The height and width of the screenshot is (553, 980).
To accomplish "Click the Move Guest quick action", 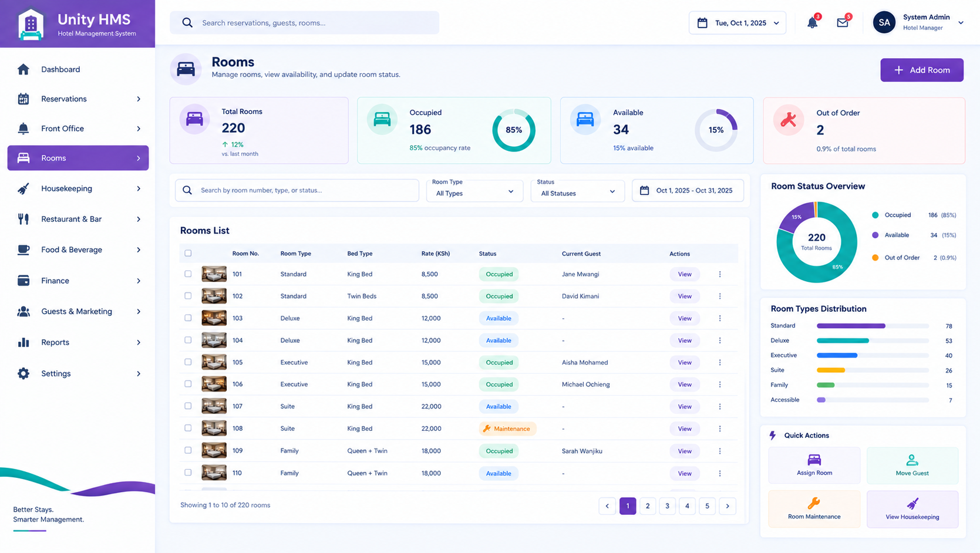I will pos(912,465).
